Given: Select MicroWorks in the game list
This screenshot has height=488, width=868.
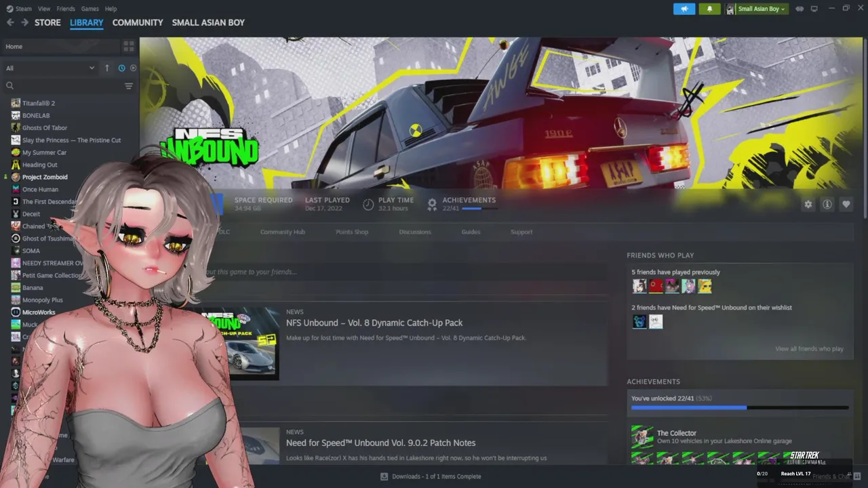Looking at the screenshot, I should tap(39, 312).
